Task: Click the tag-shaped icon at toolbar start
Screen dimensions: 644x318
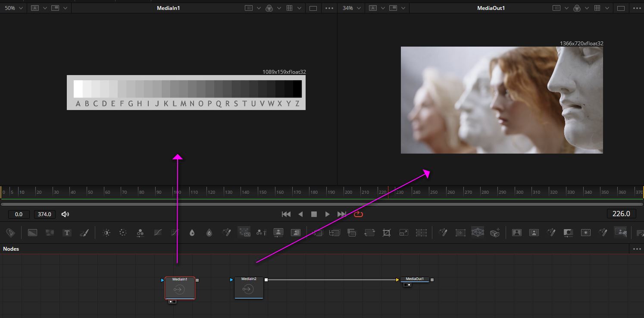Action: [x=10, y=233]
